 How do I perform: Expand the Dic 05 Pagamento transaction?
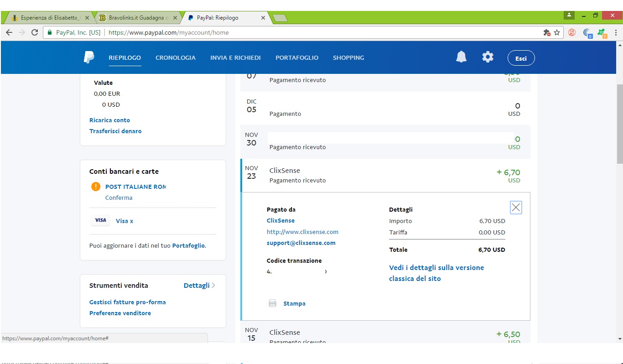point(385,108)
